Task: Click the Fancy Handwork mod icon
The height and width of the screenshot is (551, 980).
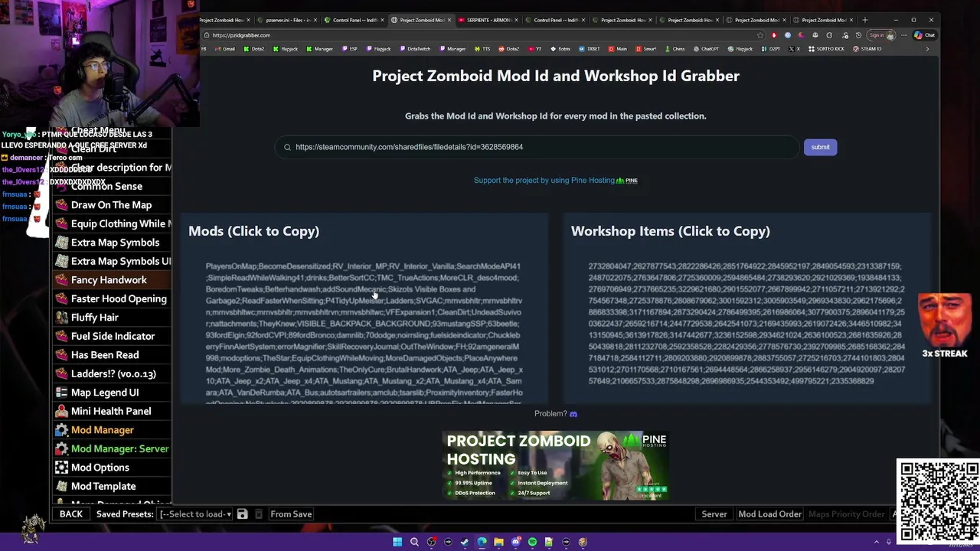Action: 61,280
